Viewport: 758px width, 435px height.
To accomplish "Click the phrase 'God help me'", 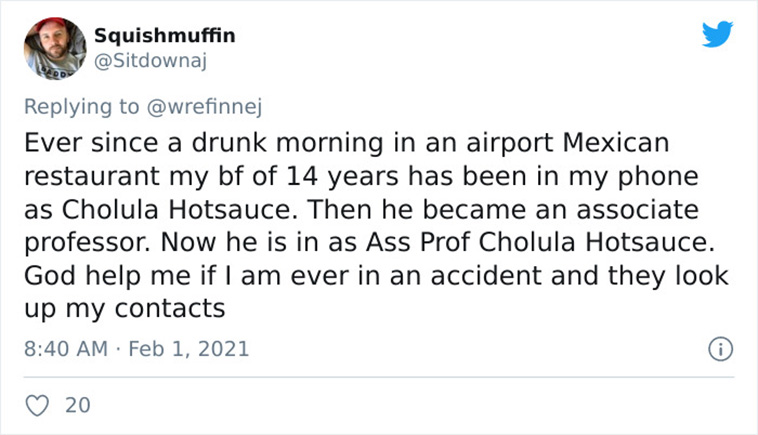I will 107,276.
